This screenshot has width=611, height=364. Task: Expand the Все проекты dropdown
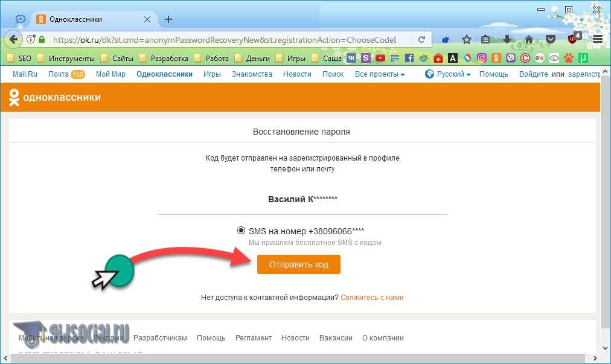point(379,74)
